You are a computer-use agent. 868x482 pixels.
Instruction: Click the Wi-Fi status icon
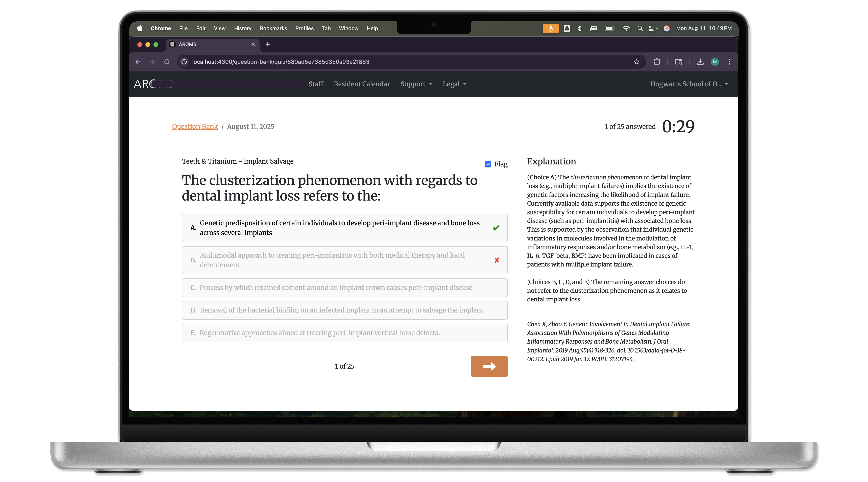pyautogui.click(x=626, y=28)
